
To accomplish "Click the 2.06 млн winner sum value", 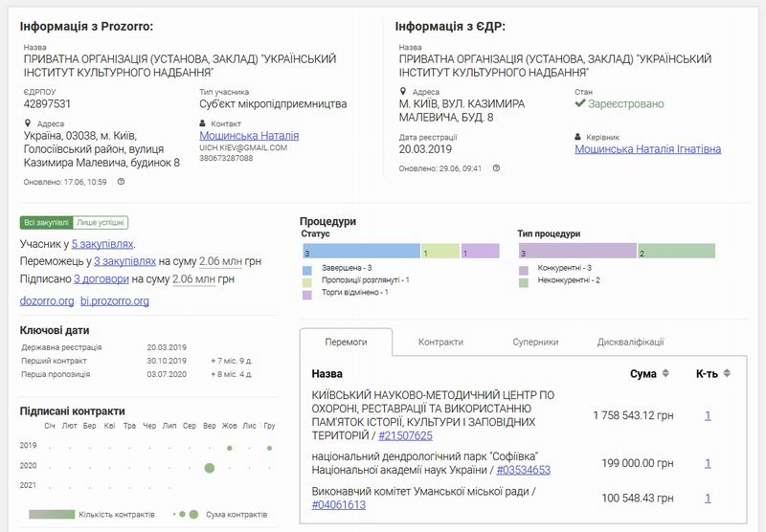I will pos(221,261).
